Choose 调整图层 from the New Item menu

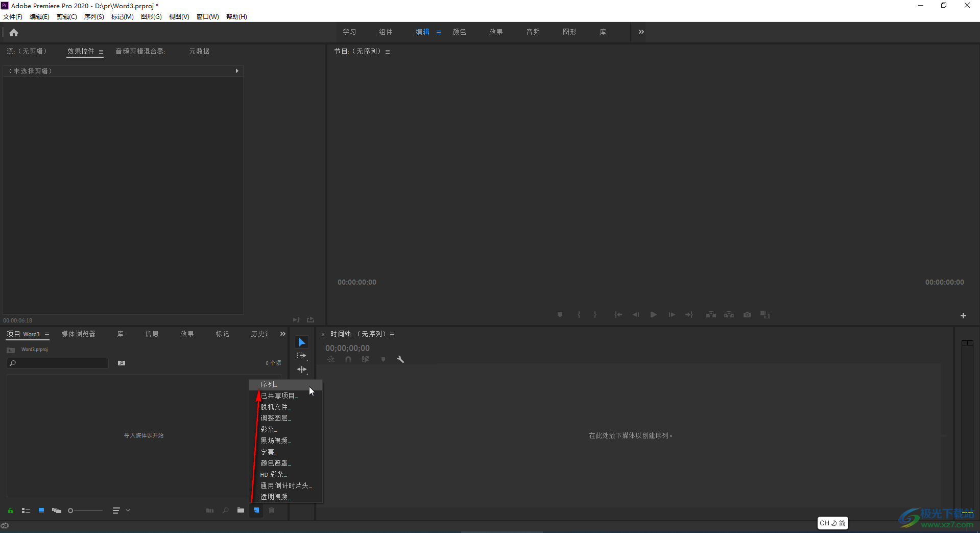(286, 418)
